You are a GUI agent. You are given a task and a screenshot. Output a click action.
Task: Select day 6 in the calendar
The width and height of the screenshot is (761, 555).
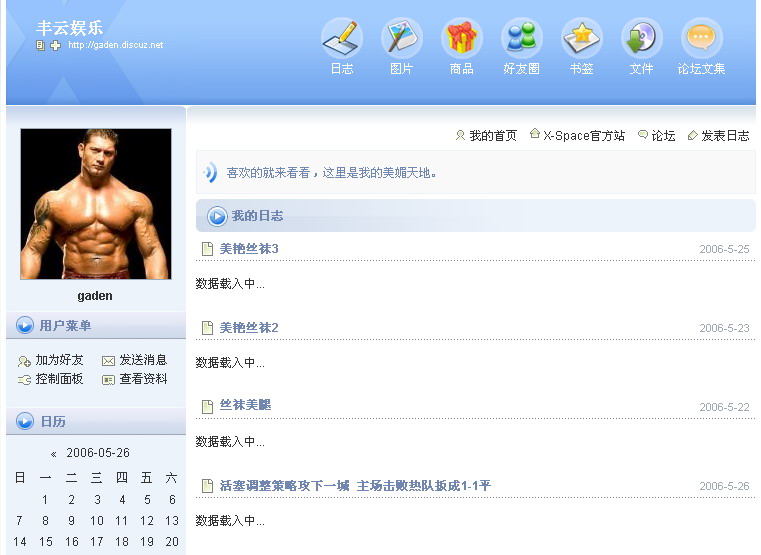pos(172,500)
